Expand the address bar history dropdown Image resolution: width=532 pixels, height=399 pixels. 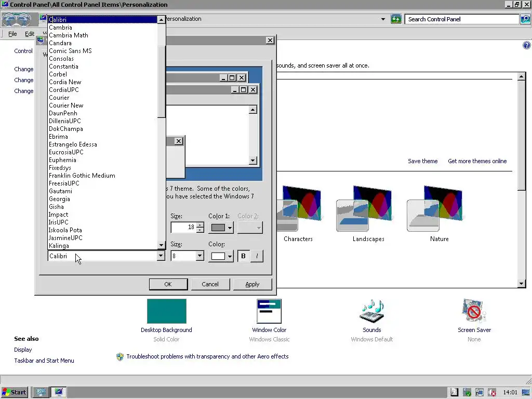tap(383, 19)
